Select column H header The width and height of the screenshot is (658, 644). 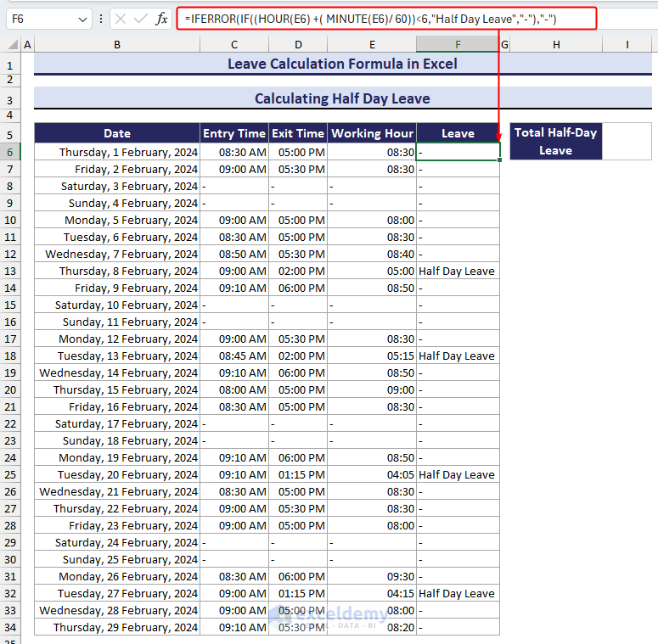click(x=556, y=44)
